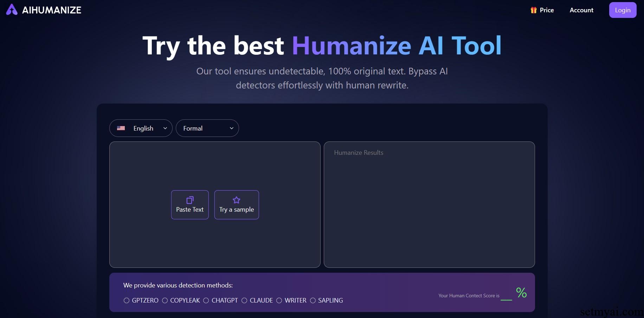Click the AIHUMANIZE logo icon
Screen dimensions: 644x318
tap(12, 10)
